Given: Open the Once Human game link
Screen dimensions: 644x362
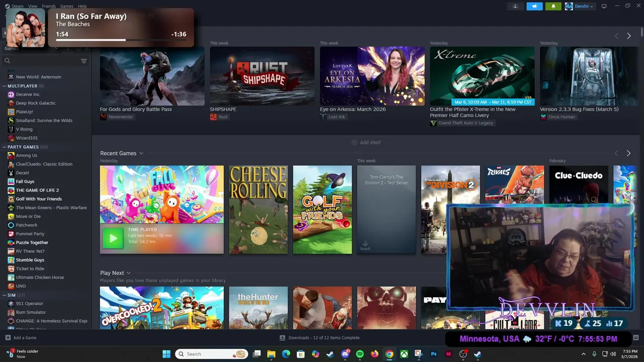Looking at the screenshot, I should 558,117.
